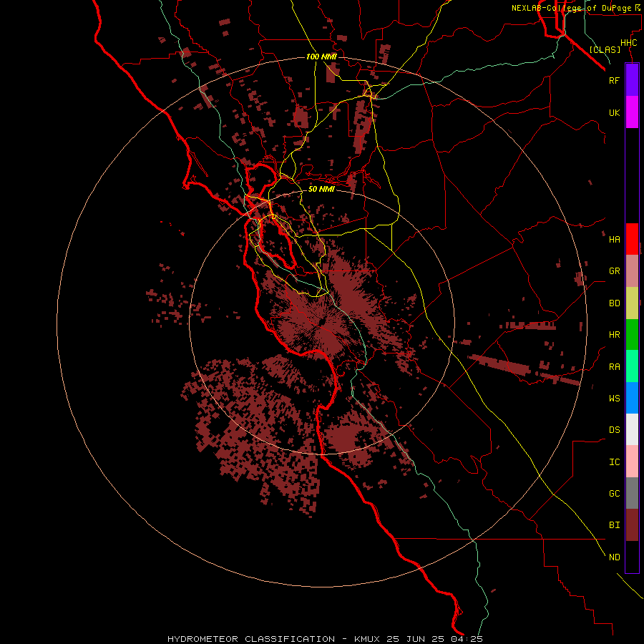Click the RF purple legend swatch

point(632,80)
